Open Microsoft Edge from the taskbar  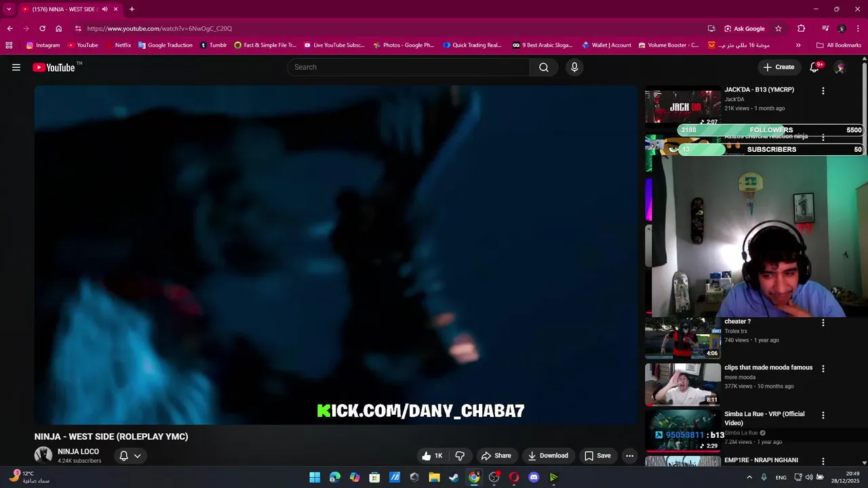[335, 477]
